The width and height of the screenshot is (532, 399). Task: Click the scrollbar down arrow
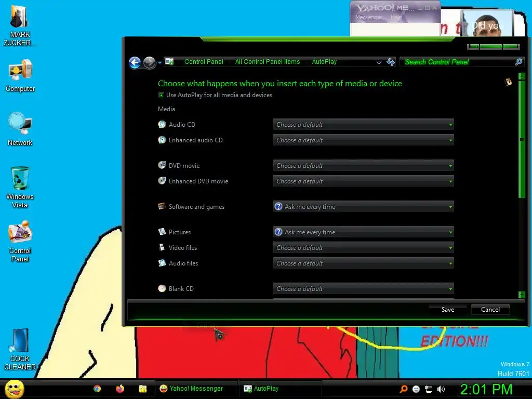point(522,295)
